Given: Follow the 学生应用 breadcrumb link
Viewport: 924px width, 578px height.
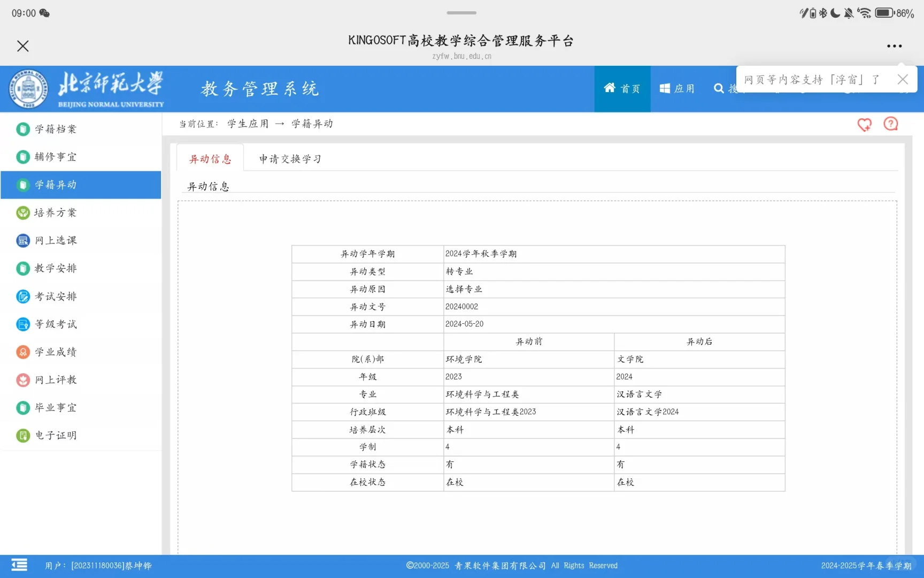Looking at the screenshot, I should point(247,123).
